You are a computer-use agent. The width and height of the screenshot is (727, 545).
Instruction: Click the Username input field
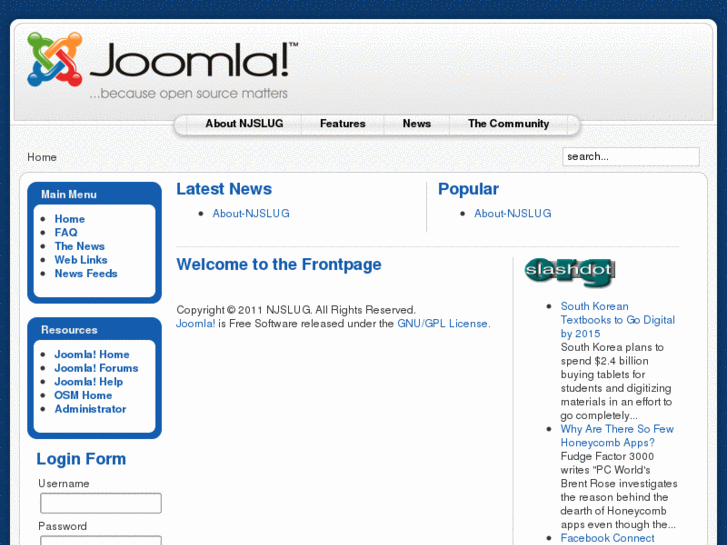(x=101, y=503)
